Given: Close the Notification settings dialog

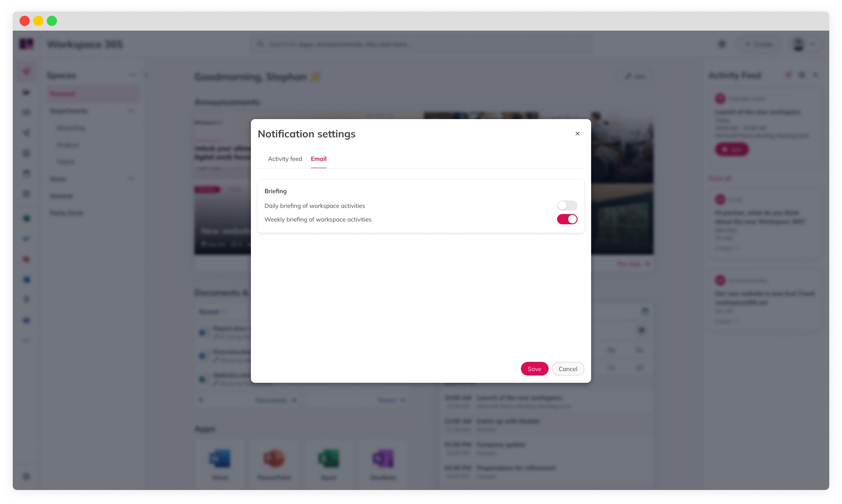Looking at the screenshot, I should pyautogui.click(x=577, y=133).
